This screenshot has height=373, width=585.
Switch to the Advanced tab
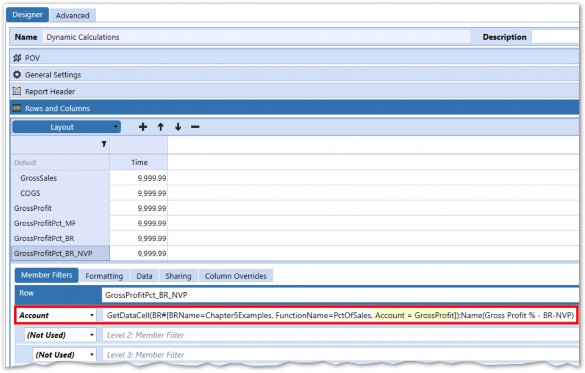73,15
